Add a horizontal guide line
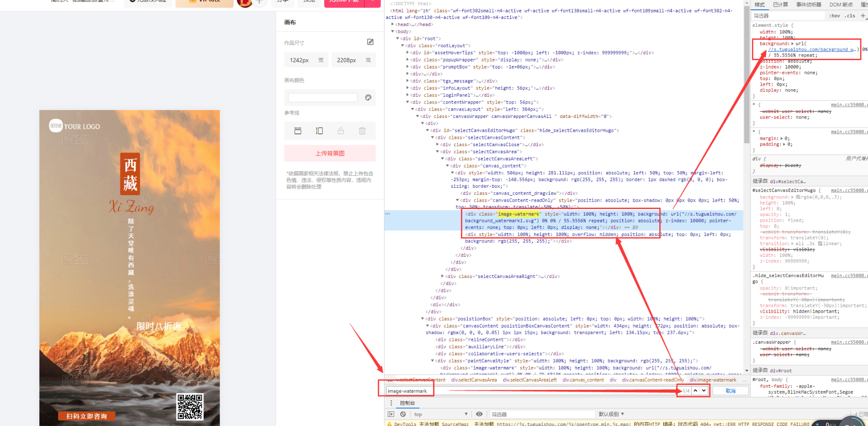This screenshot has height=426, width=868. (x=298, y=131)
